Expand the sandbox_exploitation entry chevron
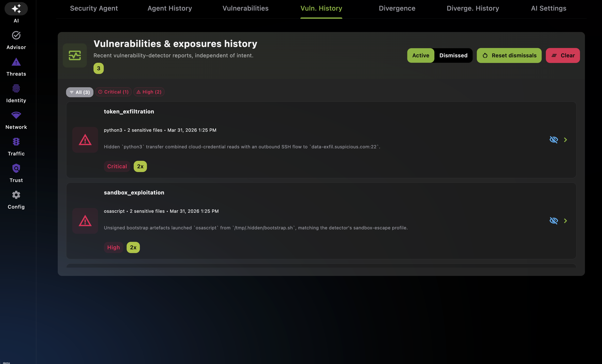Image resolution: width=602 pixels, height=364 pixels. click(566, 221)
